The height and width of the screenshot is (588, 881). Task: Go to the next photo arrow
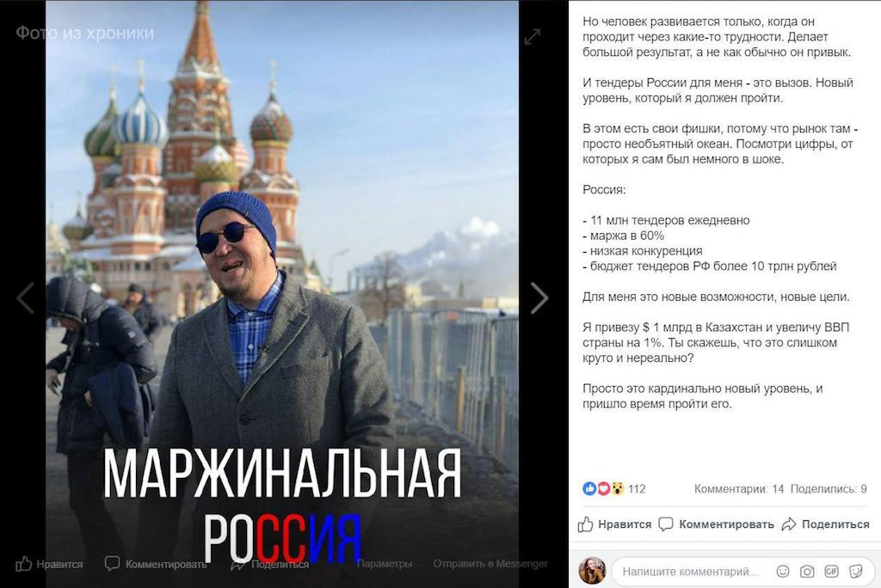pos(539,297)
